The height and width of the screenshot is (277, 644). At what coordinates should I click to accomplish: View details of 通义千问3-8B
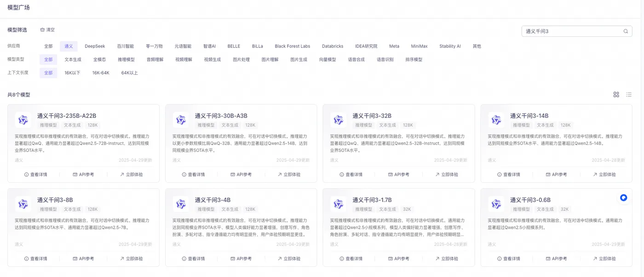(x=35, y=259)
